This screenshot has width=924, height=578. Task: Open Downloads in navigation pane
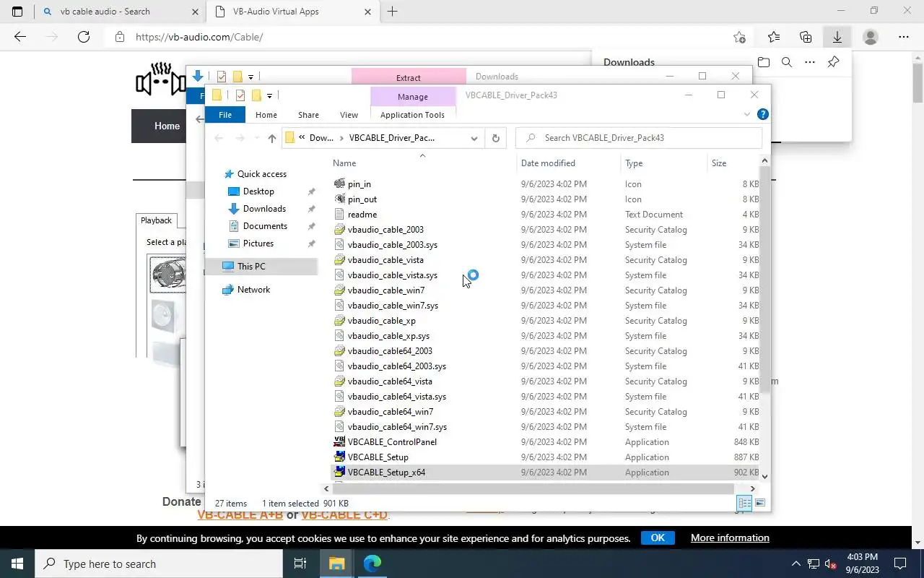pyautogui.click(x=264, y=209)
